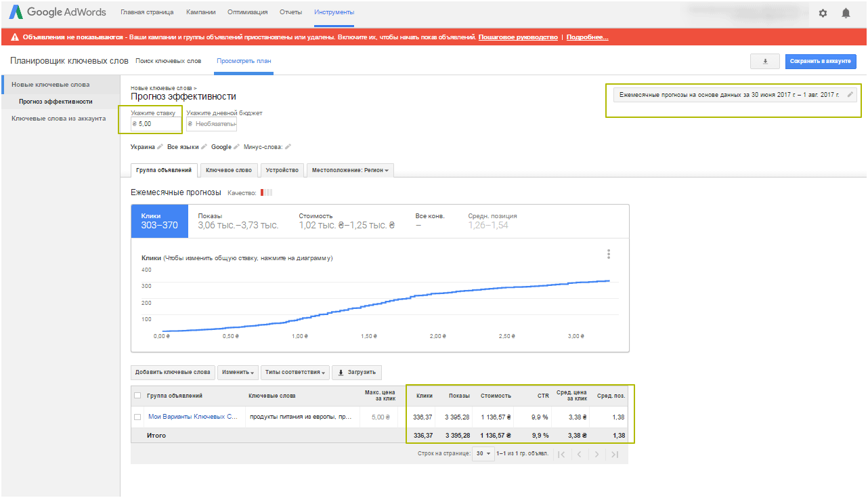Screen dimensions: 868x498
Task: Open the settings gear icon
Action: (823, 13)
